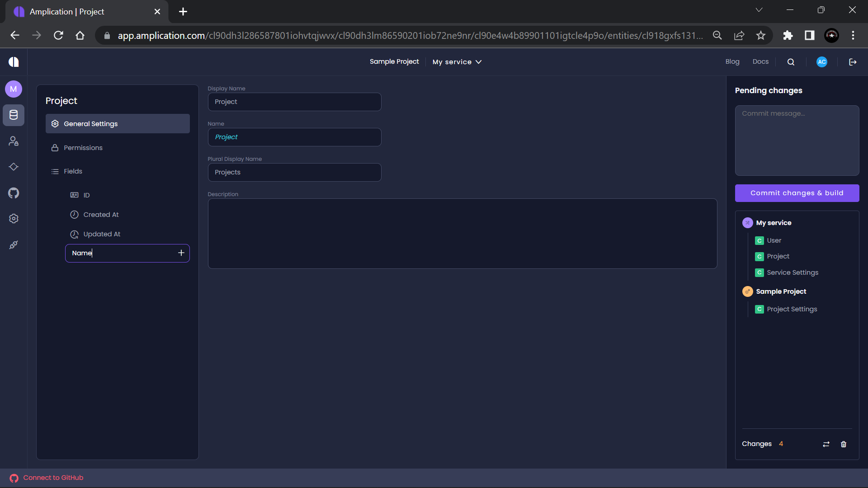Select the Permissions menu item
The width and height of the screenshot is (868, 488).
pyautogui.click(x=83, y=148)
